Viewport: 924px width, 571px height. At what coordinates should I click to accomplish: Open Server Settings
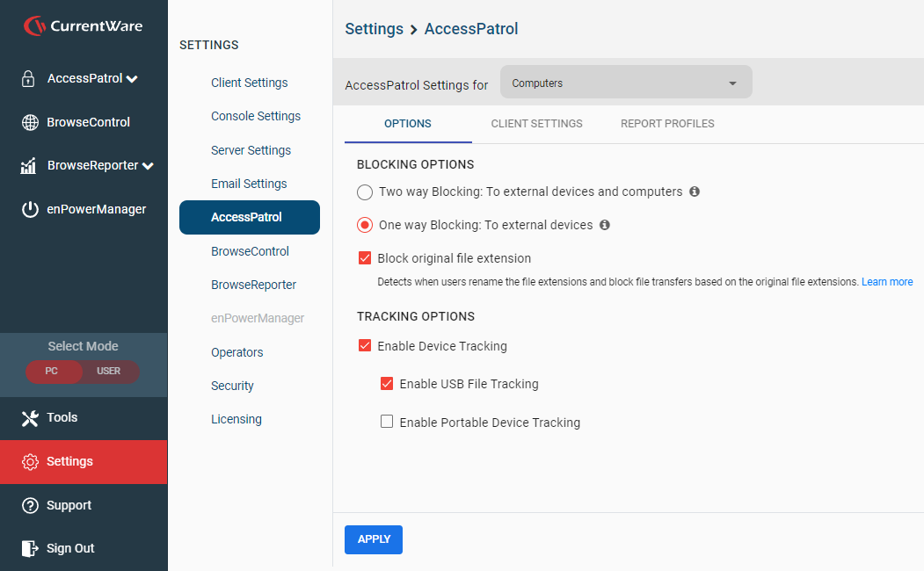click(251, 151)
